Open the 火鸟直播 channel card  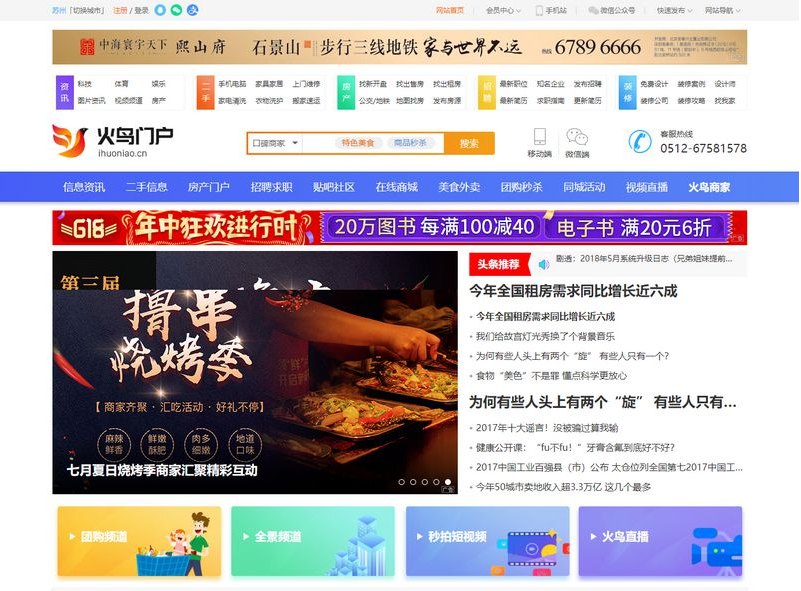pyautogui.click(x=660, y=541)
